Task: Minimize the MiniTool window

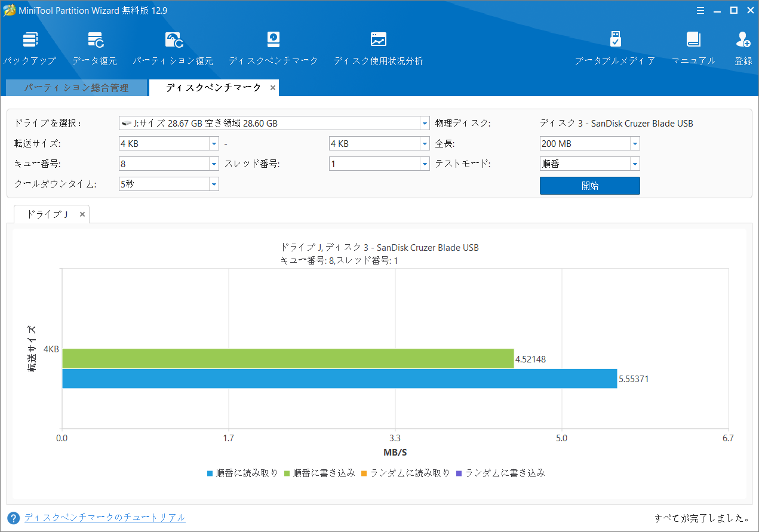Action: click(x=717, y=10)
